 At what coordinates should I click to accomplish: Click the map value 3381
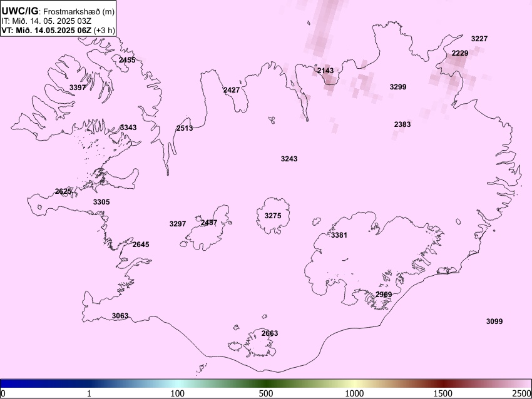339,235
